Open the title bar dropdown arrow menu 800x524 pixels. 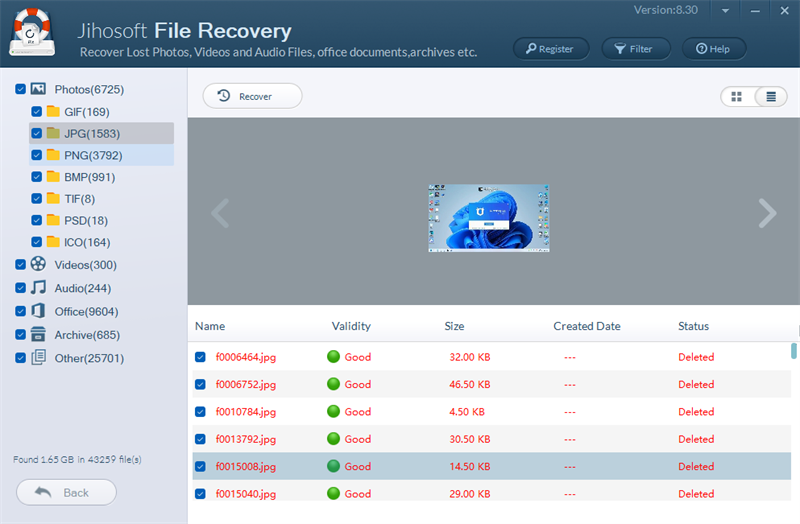click(x=725, y=11)
